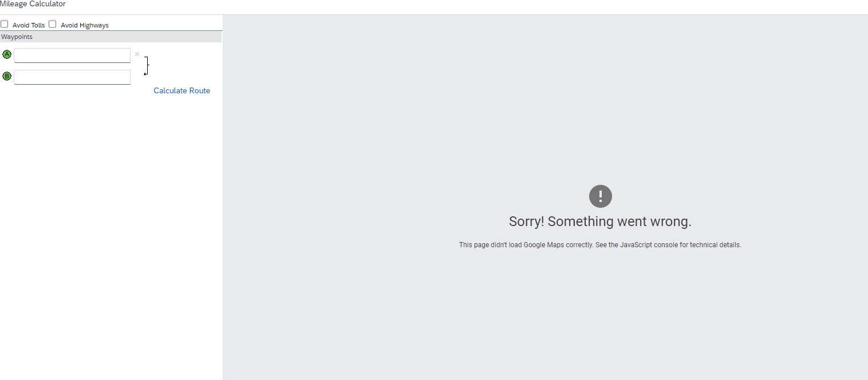Image resolution: width=868 pixels, height=380 pixels.
Task: Collapse the Waypoints section header
Action: [x=111, y=37]
